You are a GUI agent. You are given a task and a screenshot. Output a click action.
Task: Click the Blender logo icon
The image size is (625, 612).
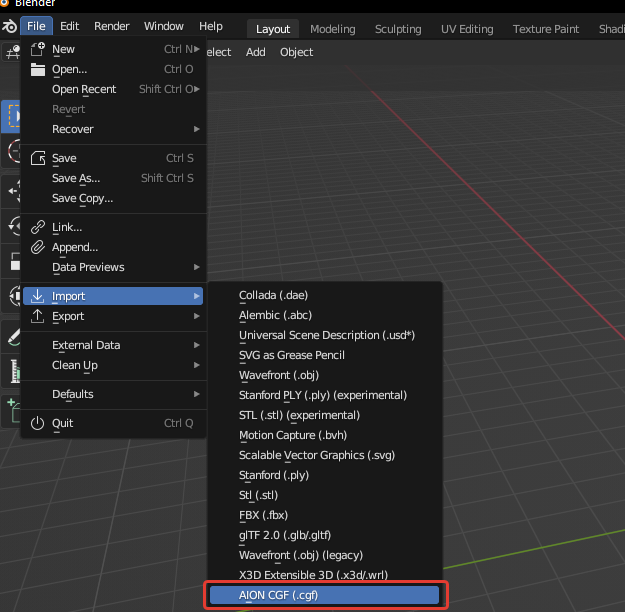(x=9, y=26)
